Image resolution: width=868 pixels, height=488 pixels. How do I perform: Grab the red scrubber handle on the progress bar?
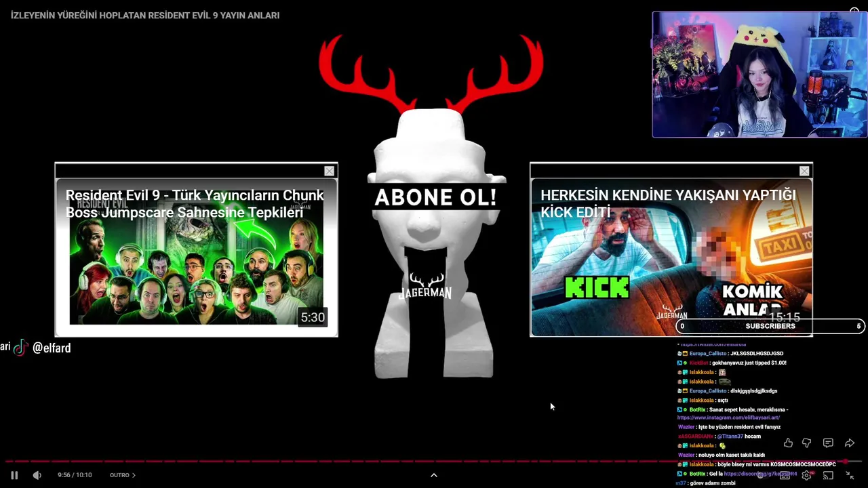845,462
